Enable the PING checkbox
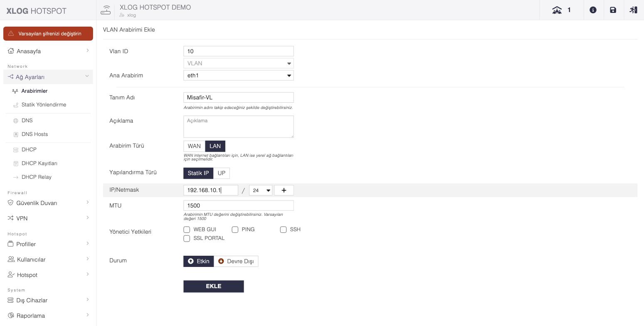The height and width of the screenshot is (326, 644). [235, 230]
